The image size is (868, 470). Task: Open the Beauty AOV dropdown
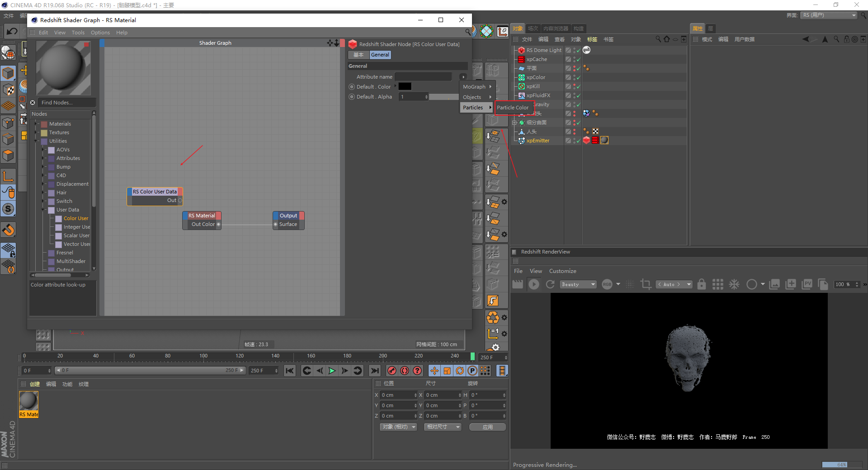pos(578,284)
